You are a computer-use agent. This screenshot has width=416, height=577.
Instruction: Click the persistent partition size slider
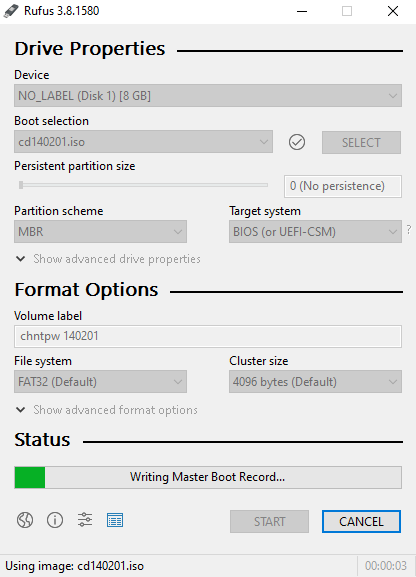[143, 185]
